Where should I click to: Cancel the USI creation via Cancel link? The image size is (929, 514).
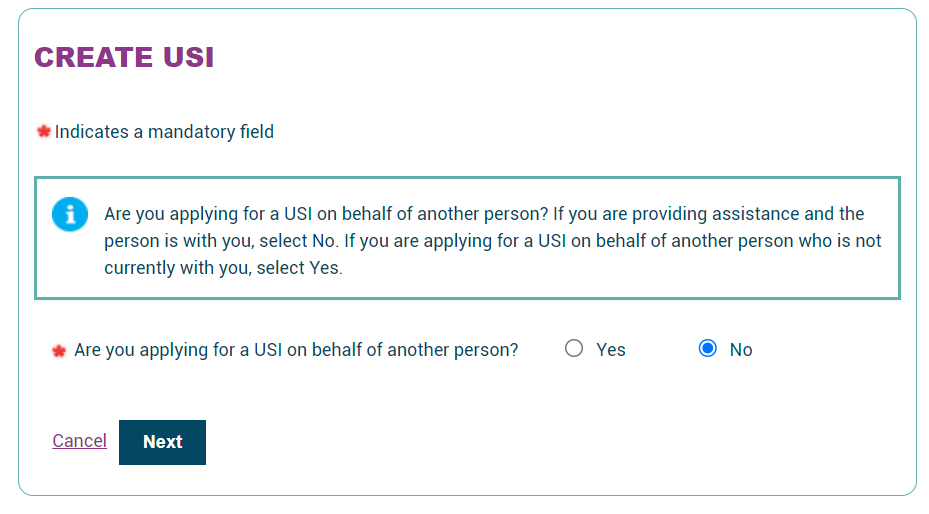[x=79, y=441]
